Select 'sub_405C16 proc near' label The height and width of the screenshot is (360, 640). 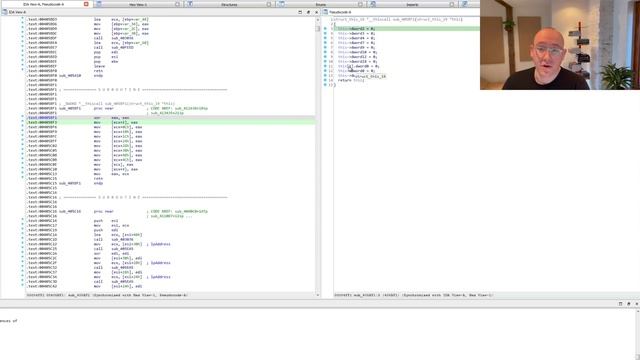point(87,211)
